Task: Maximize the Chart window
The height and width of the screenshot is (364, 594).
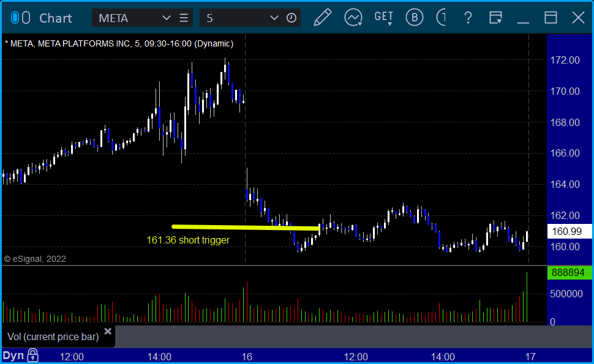Action: point(551,18)
